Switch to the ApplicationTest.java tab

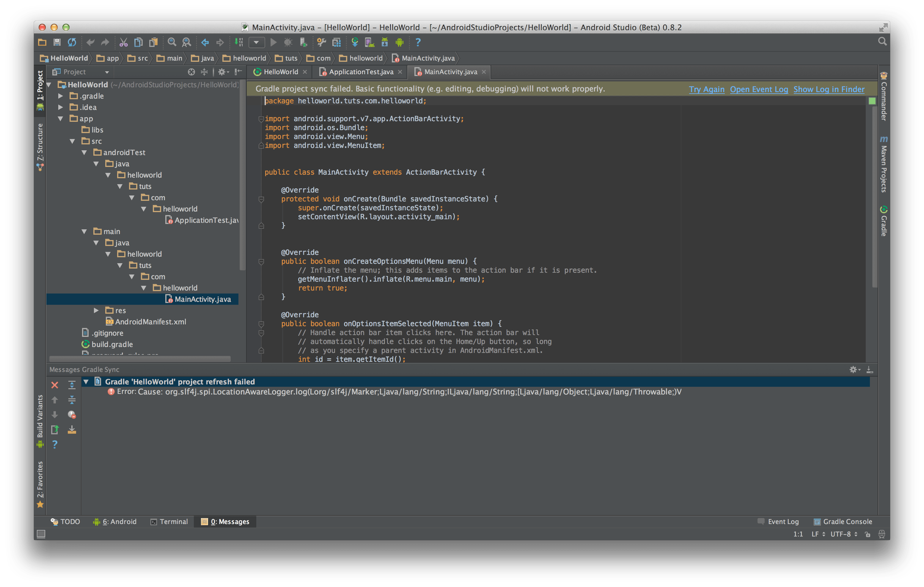[x=361, y=72]
